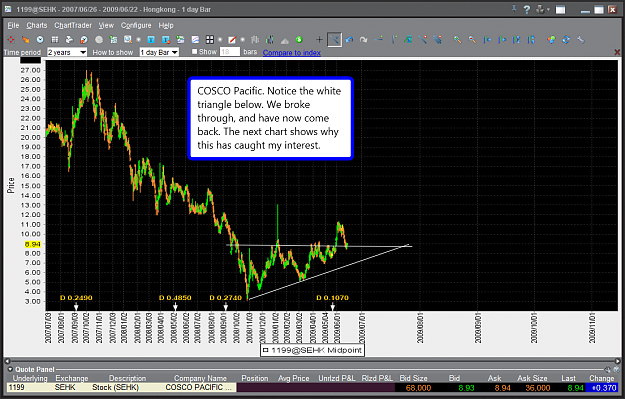Click the COSCO PACIFIC company name cell
The image size is (625, 399).
(198, 387)
